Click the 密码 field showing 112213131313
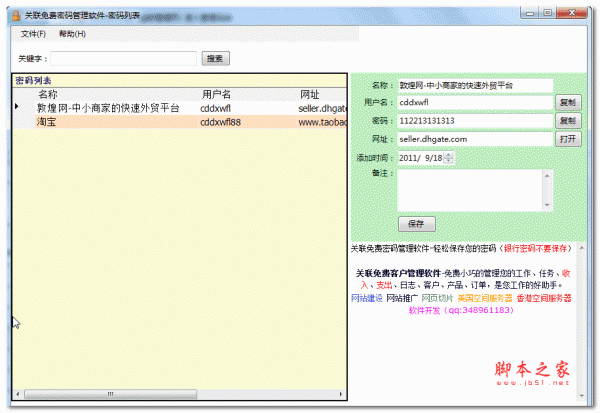 [475, 121]
